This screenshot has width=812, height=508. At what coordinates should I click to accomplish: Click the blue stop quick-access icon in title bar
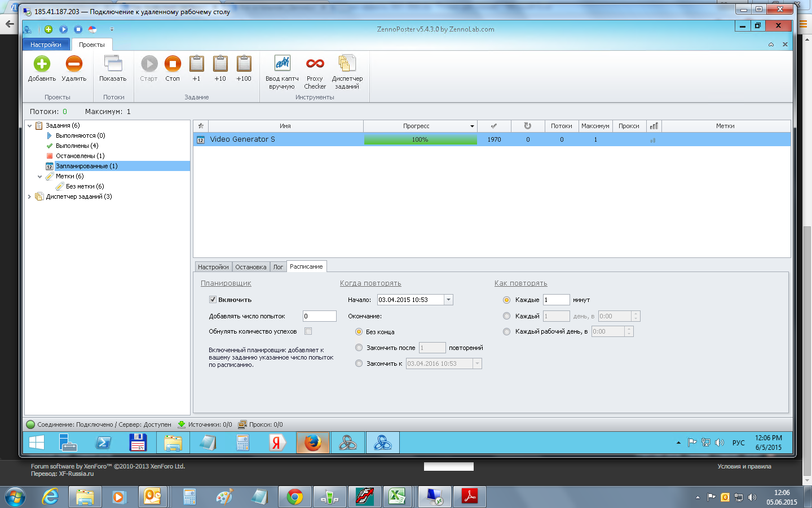[x=78, y=29]
